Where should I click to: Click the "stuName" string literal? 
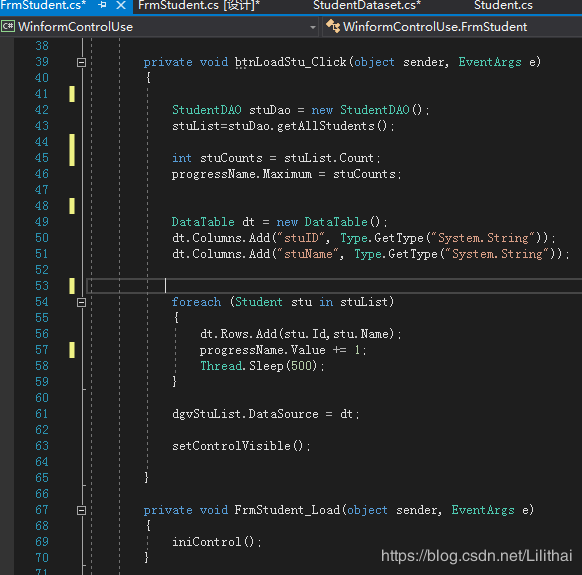(x=308, y=254)
